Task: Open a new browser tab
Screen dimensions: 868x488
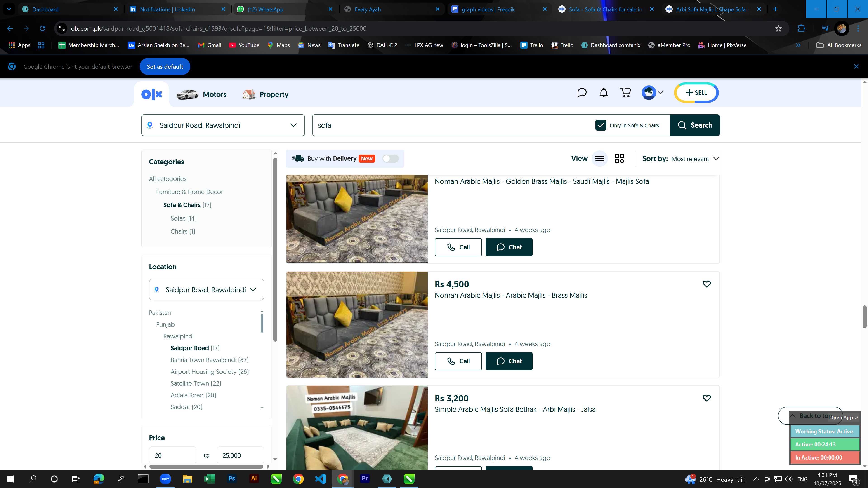Action: click(775, 9)
